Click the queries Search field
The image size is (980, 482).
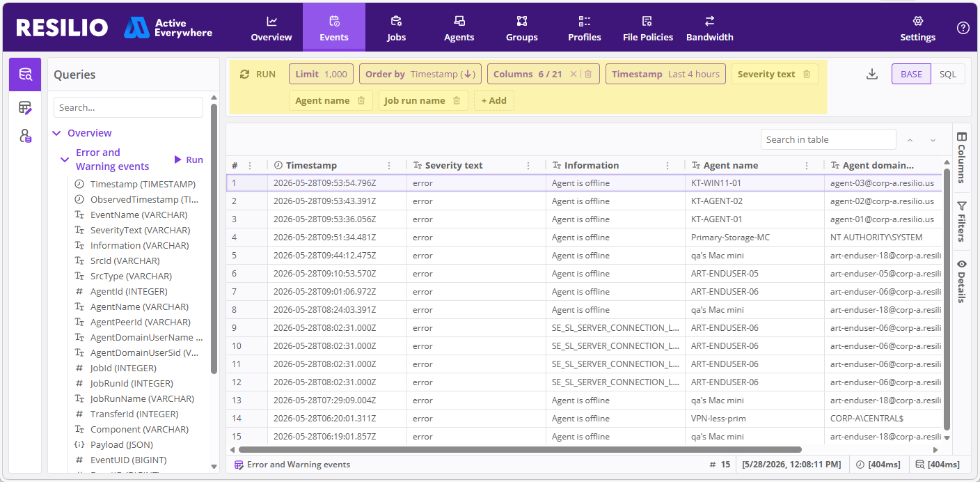pyautogui.click(x=128, y=107)
